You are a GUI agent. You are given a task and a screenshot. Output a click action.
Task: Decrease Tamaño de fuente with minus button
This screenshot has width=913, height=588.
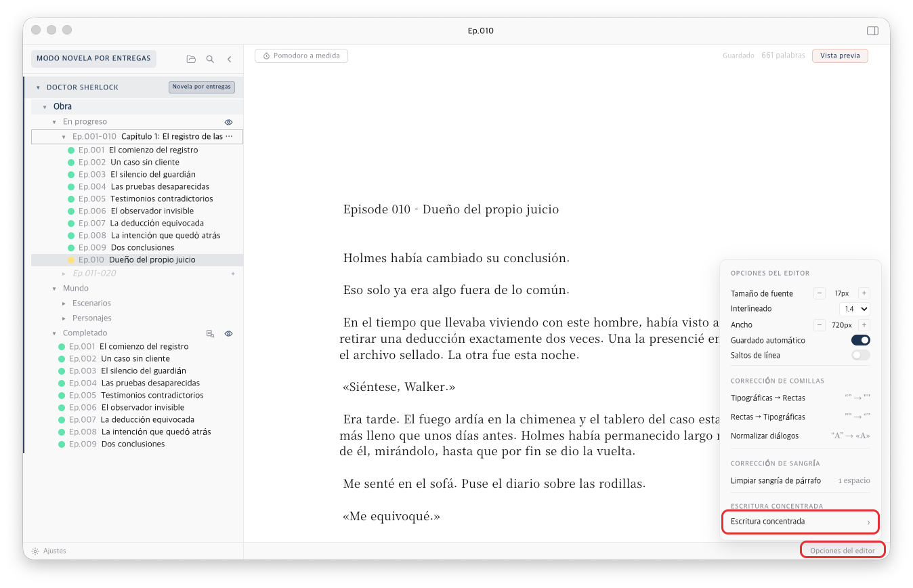[x=820, y=293]
